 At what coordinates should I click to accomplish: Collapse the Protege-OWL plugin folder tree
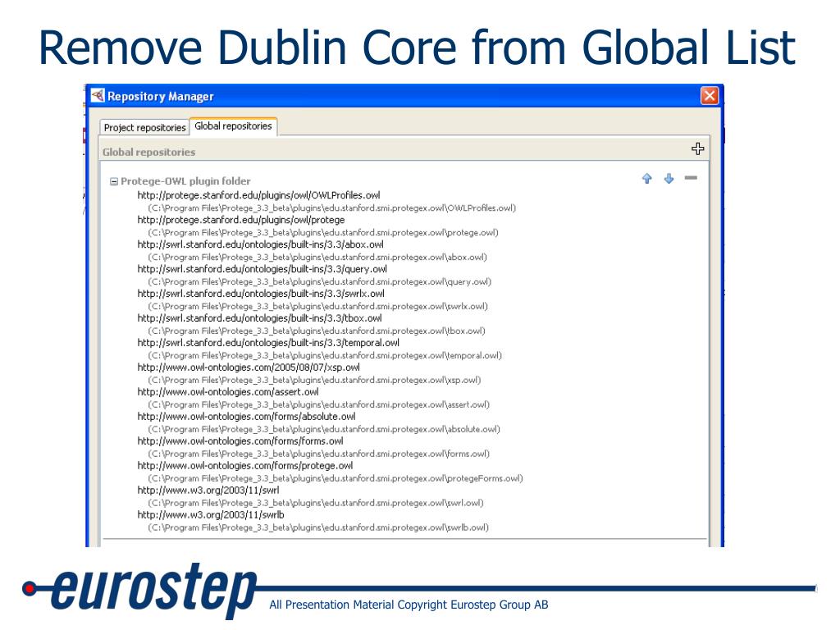pos(113,181)
